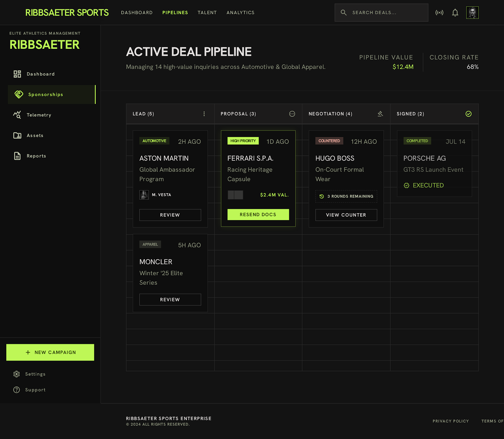Open Talent in top navigation
504x439 pixels.
(207, 13)
